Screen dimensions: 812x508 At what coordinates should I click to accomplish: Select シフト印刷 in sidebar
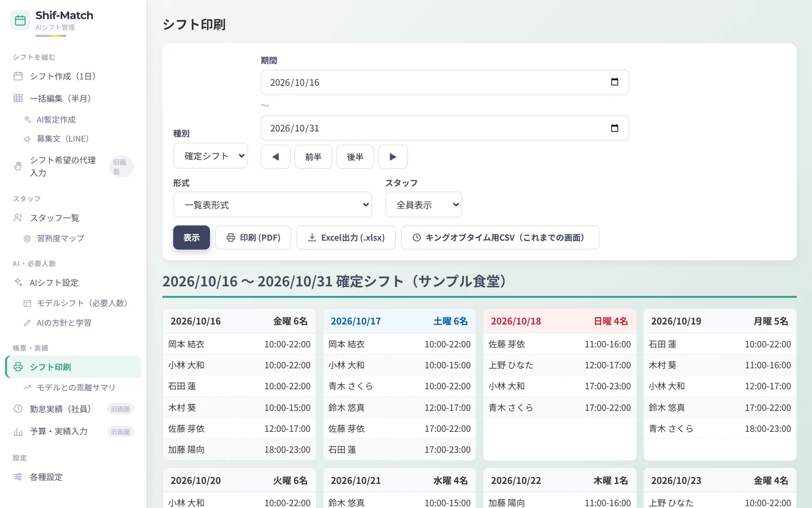pos(73,367)
